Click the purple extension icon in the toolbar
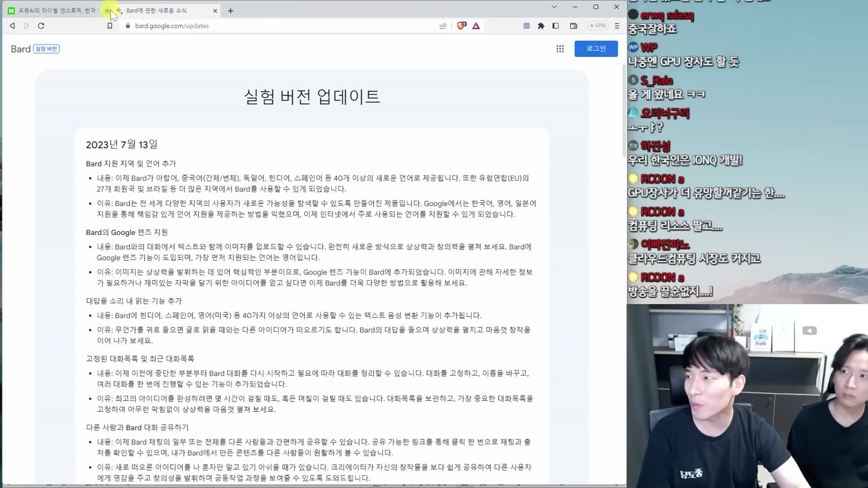Viewport: 868px width, 488px height. click(x=526, y=26)
